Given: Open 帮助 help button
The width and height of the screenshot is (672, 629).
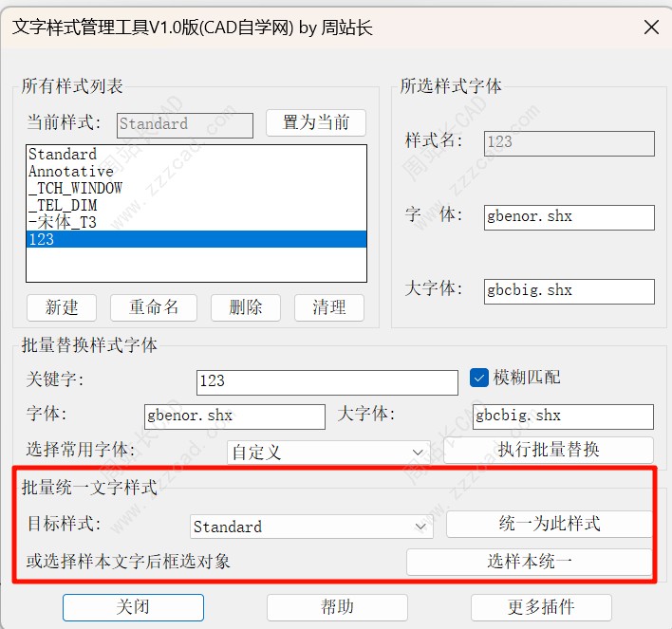Looking at the screenshot, I should [x=337, y=607].
